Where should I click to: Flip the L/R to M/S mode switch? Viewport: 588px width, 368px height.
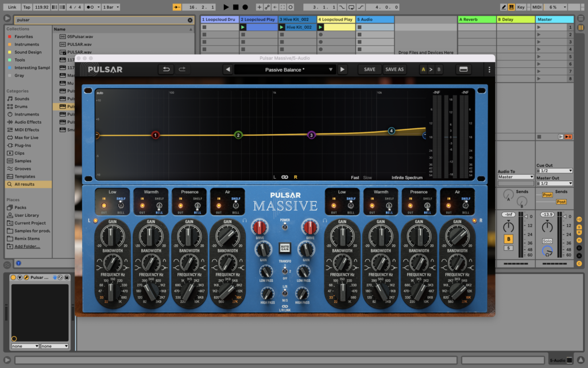[x=285, y=293]
